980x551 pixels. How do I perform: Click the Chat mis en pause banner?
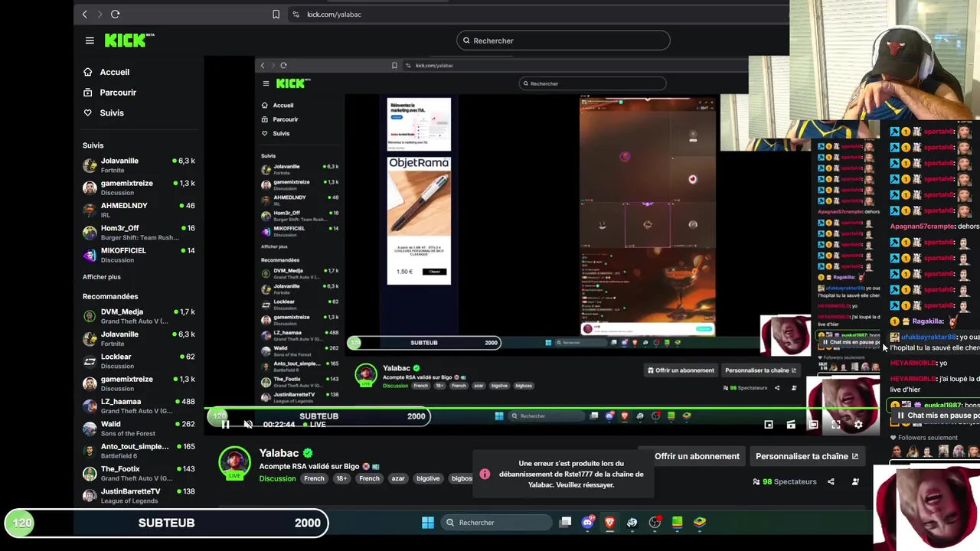click(936, 416)
